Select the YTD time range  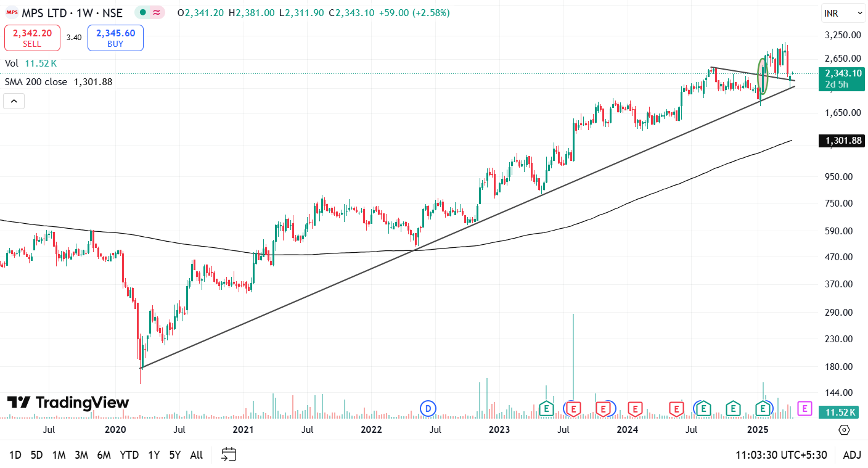pyautogui.click(x=129, y=455)
